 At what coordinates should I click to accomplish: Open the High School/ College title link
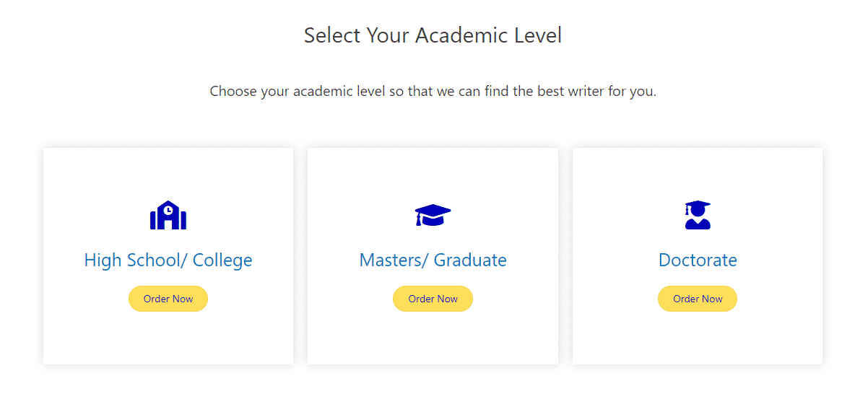point(168,260)
